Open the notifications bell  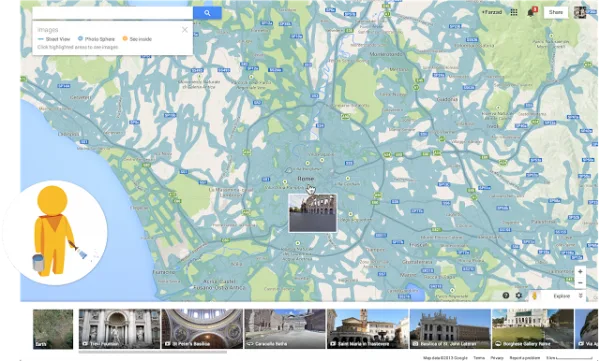531,13
